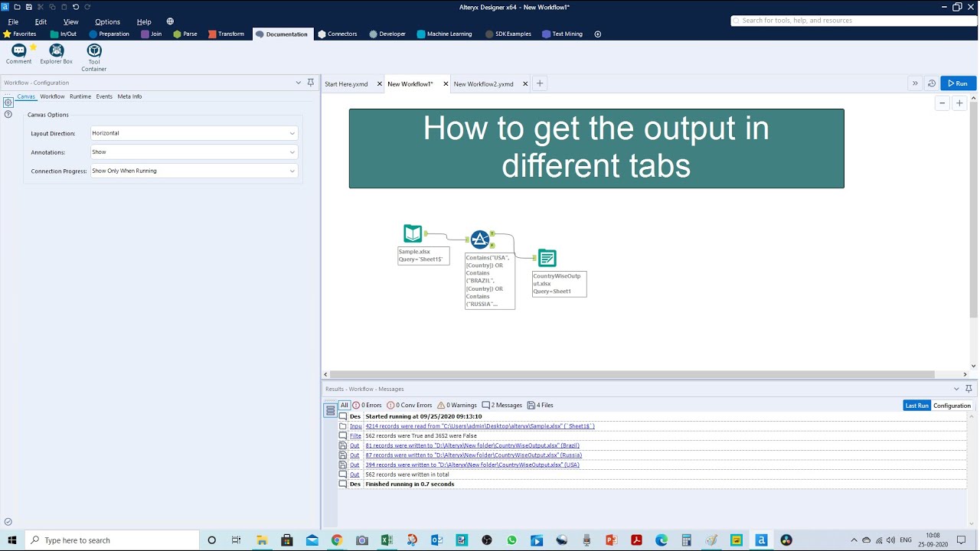Switch to New Workflow2.yxmd tab
Image resolution: width=980 pixels, height=551 pixels.
[x=484, y=84]
